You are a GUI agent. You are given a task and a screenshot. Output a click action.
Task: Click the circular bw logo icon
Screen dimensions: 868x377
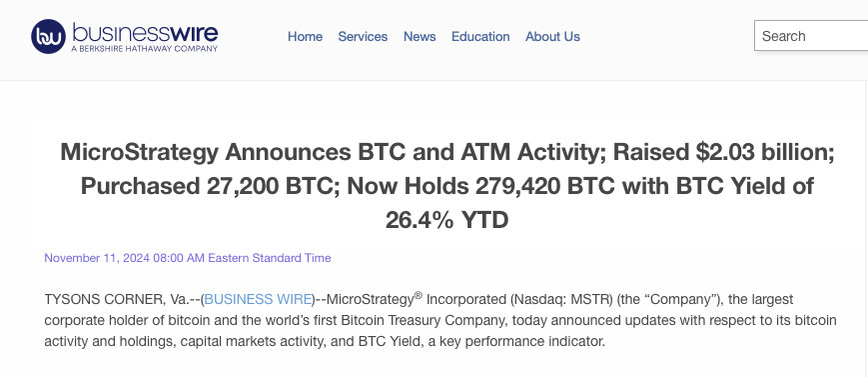(48, 37)
